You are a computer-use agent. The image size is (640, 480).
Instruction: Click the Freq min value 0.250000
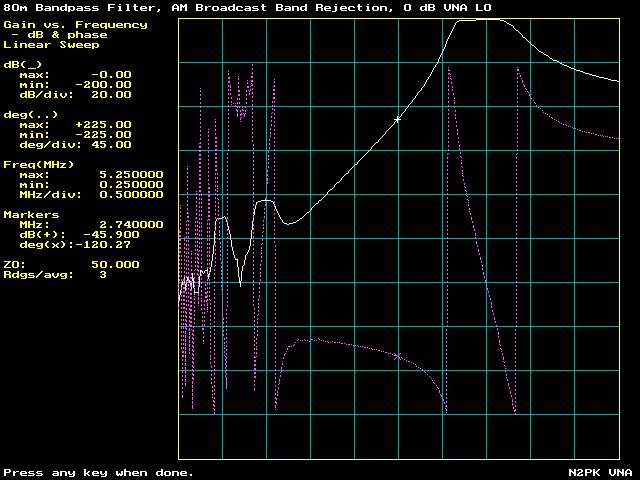pos(131,185)
